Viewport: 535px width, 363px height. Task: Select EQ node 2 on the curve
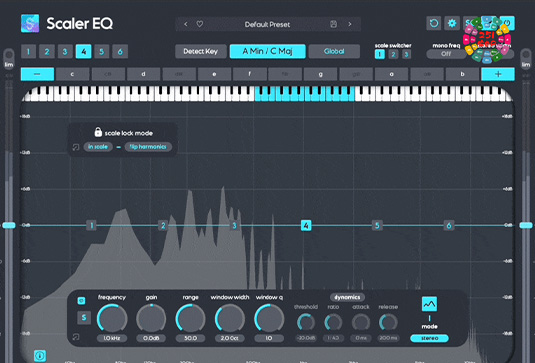[x=163, y=225]
